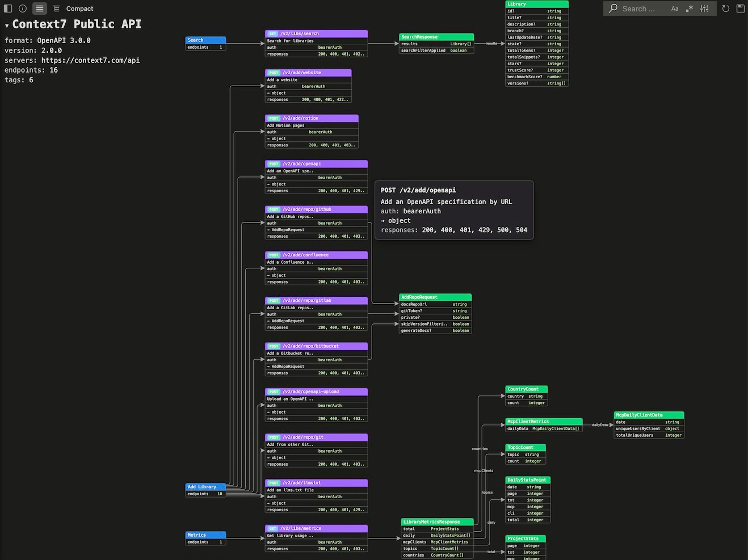Click the 'countries CountryCount[]' row
The image size is (748, 560).
click(437, 555)
